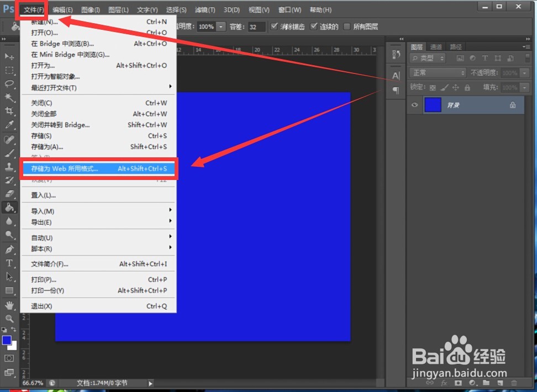Choose 存储为(A) menu item

point(99,147)
